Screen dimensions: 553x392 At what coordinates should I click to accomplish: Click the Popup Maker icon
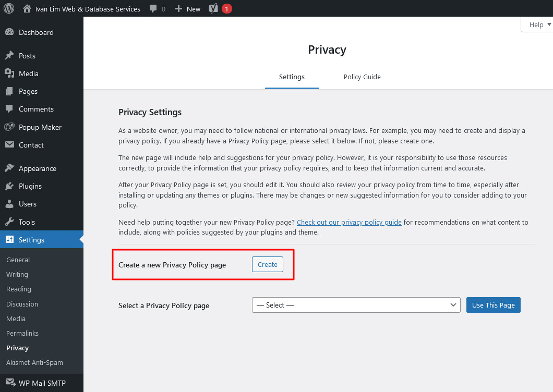tap(9, 127)
